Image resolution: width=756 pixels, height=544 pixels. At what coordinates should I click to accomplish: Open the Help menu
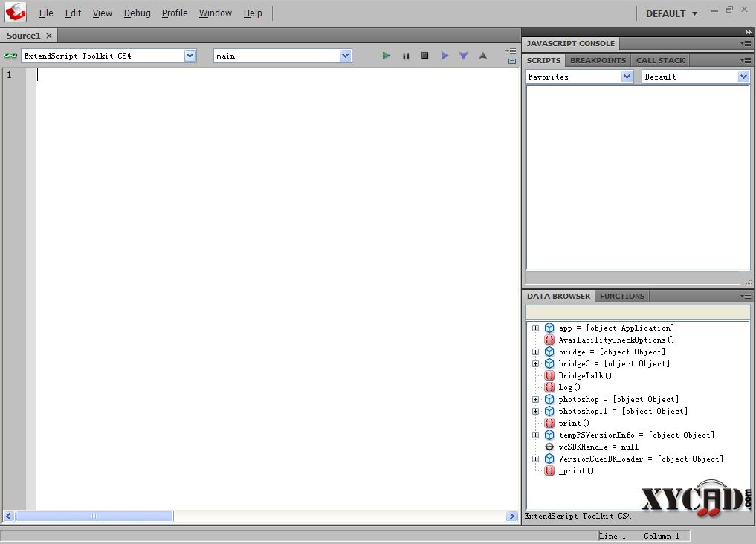coord(253,13)
